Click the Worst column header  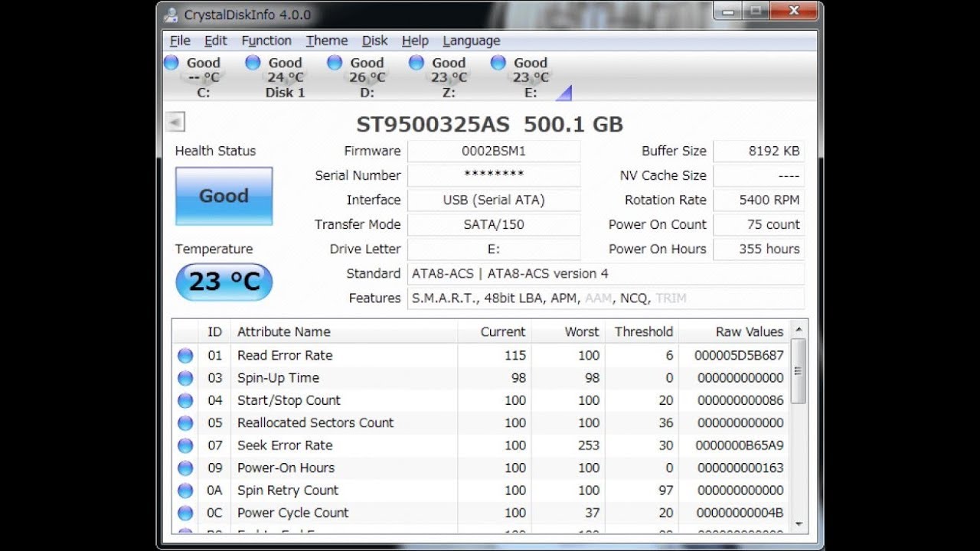coord(568,331)
